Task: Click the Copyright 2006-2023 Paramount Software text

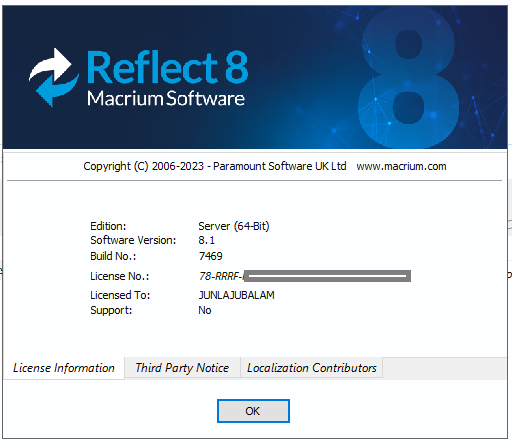Action: click(215, 166)
